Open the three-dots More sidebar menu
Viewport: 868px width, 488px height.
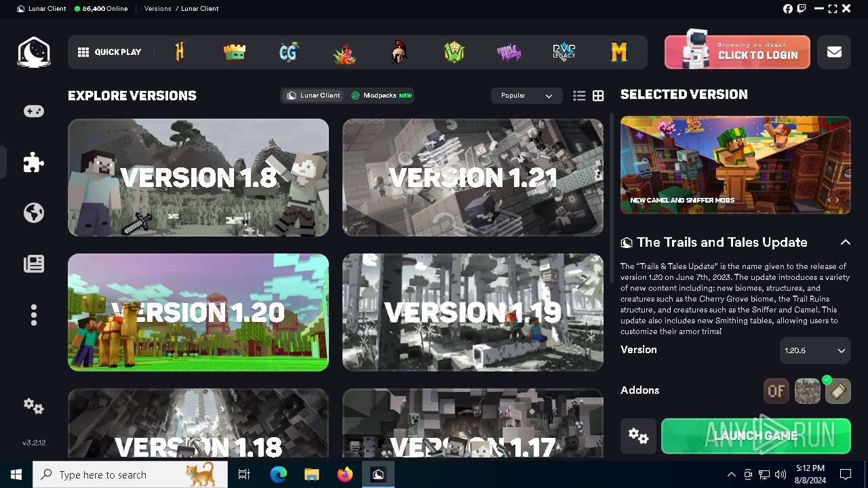[x=34, y=314]
